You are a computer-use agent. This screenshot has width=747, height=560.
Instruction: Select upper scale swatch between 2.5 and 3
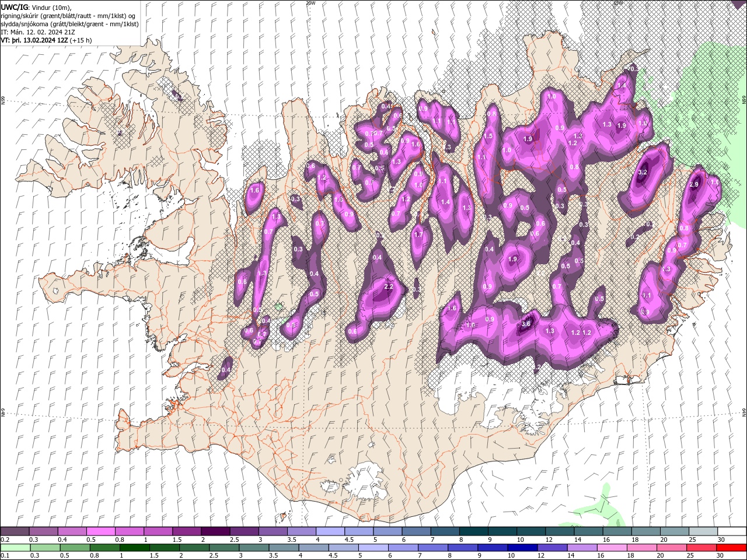(243, 531)
